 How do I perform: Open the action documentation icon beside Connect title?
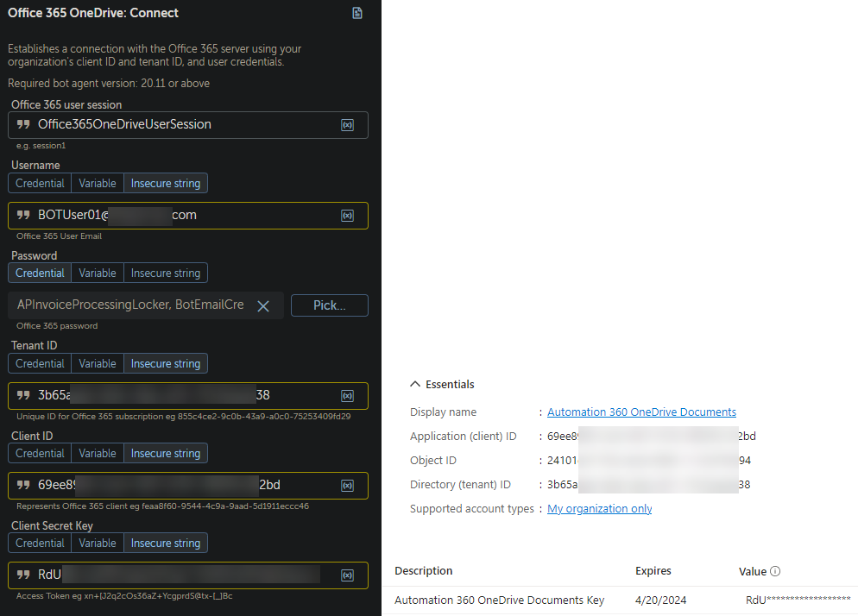tap(357, 13)
